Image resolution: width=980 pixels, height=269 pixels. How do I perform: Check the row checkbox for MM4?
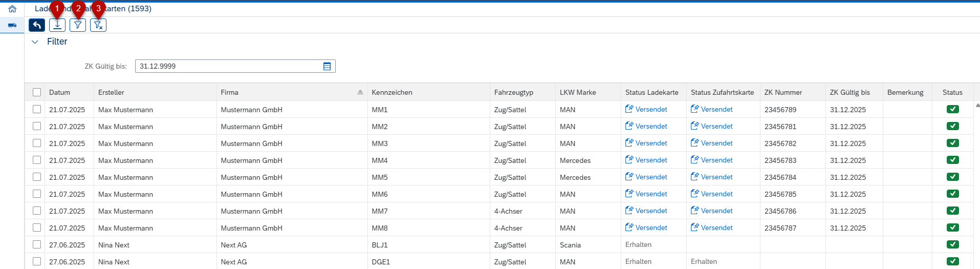click(x=37, y=160)
